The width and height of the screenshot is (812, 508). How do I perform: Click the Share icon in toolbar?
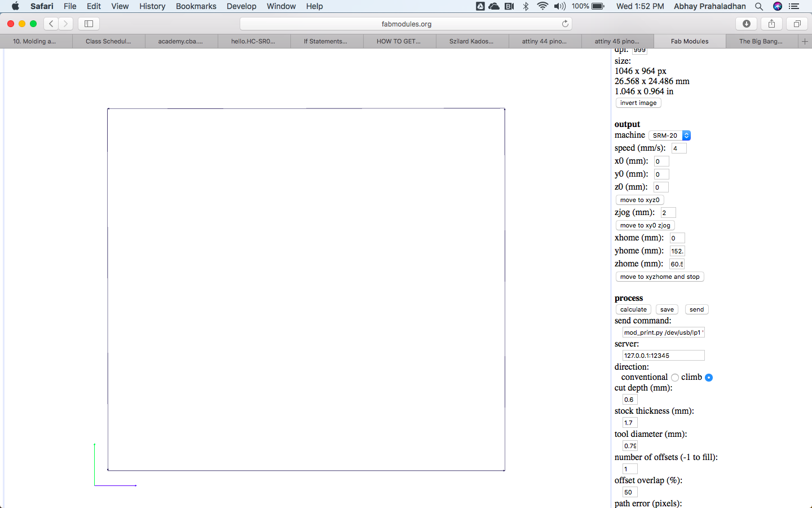(771, 24)
